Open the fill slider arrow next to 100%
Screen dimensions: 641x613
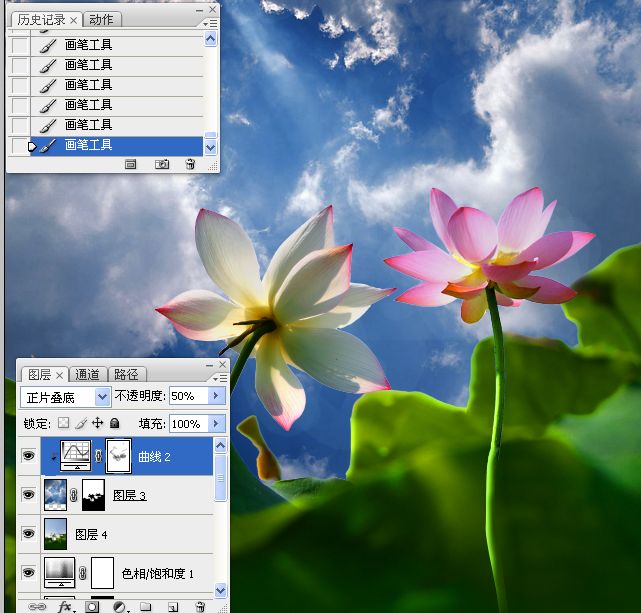216,423
